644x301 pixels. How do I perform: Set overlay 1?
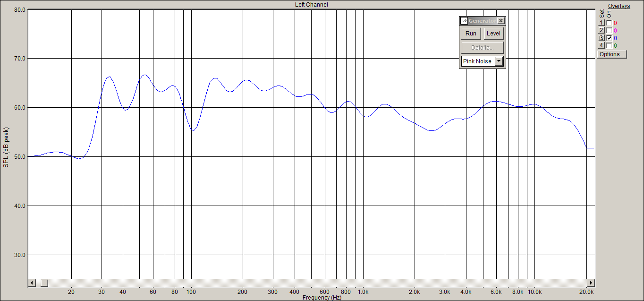[x=602, y=23]
